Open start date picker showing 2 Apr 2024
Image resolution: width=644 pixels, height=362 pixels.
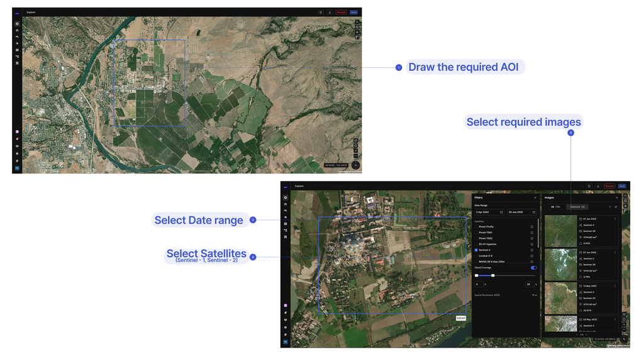point(489,212)
